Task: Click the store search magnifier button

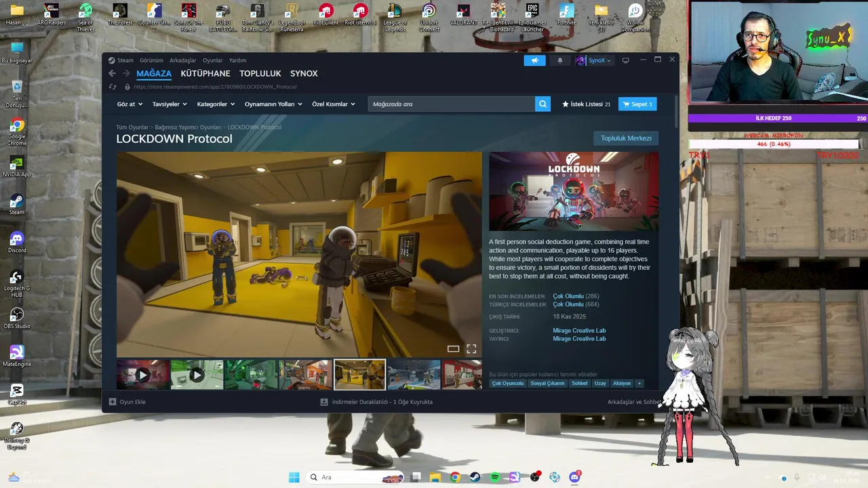Action: (x=542, y=104)
